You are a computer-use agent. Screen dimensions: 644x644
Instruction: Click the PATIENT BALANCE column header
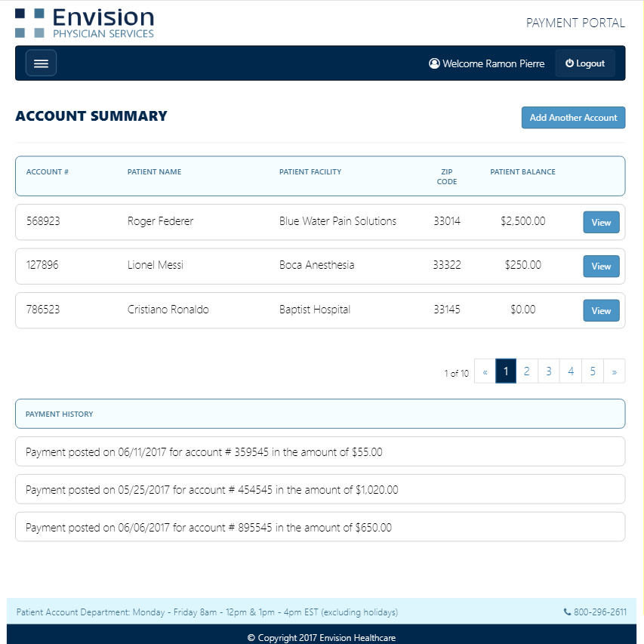point(522,171)
